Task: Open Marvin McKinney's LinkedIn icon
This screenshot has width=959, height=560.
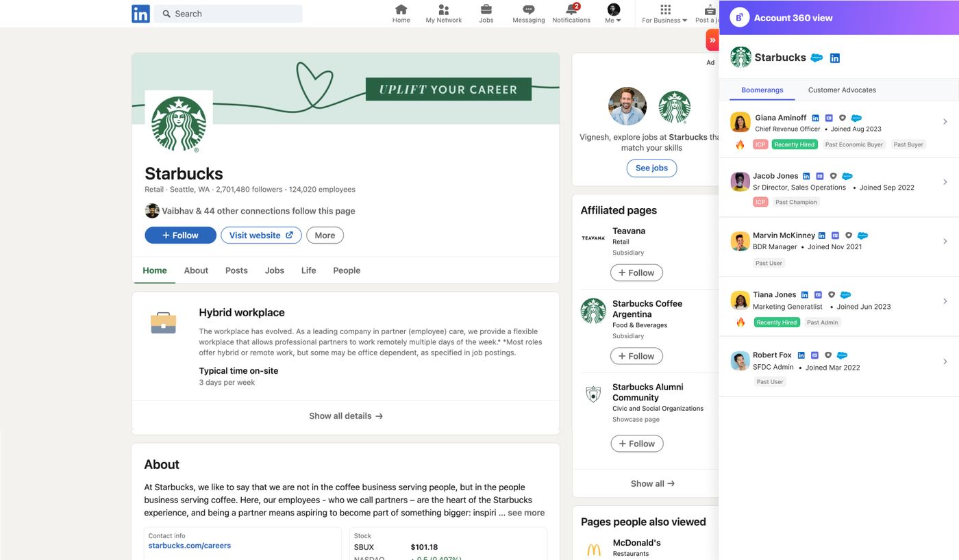Action: tap(822, 236)
